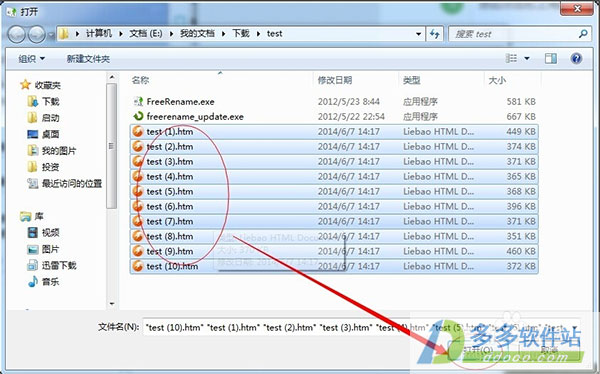
Task: Click the freerename_update.exe green icon
Action: [138, 116]
